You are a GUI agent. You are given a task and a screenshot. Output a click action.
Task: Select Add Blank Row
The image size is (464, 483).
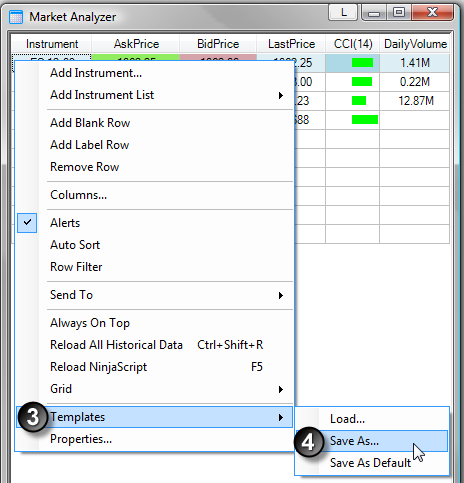tap(154, 123)
